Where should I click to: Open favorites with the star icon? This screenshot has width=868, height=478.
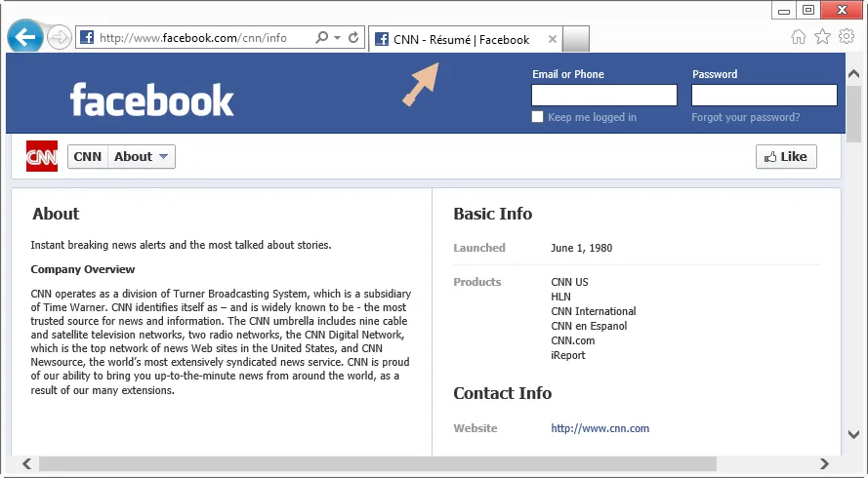823,37
